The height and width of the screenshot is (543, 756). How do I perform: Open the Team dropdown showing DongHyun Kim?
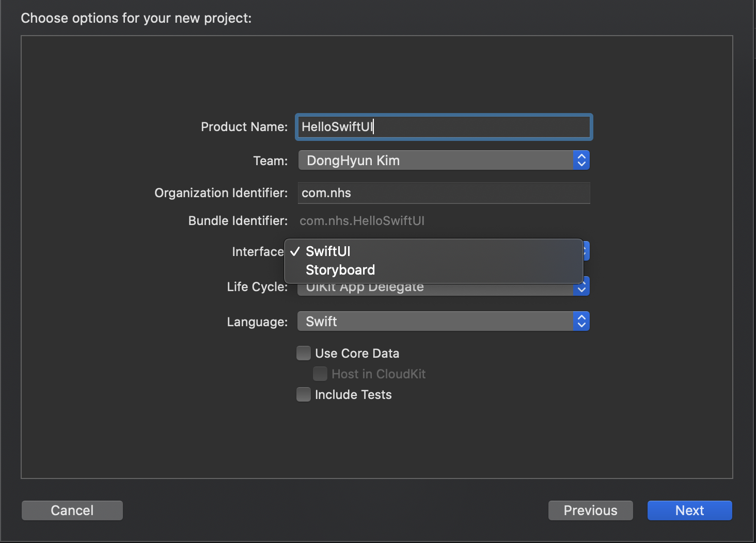444,161
